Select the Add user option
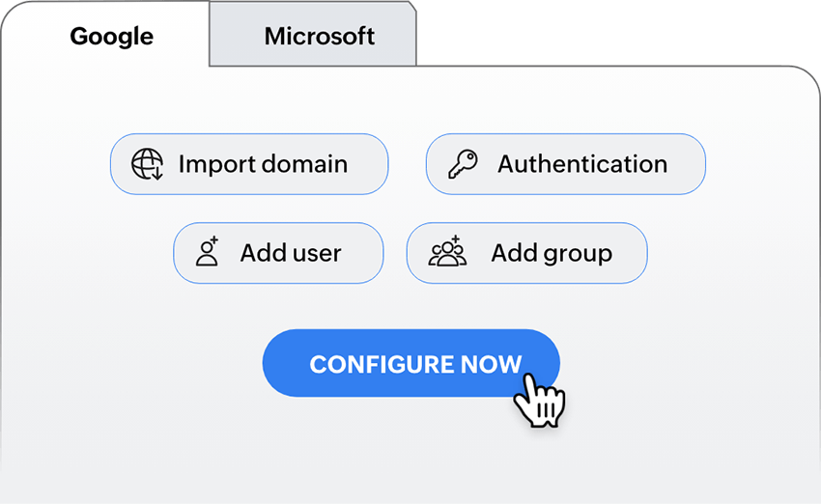821x504 pixels. pyautogui.click(x=278, y=253)
